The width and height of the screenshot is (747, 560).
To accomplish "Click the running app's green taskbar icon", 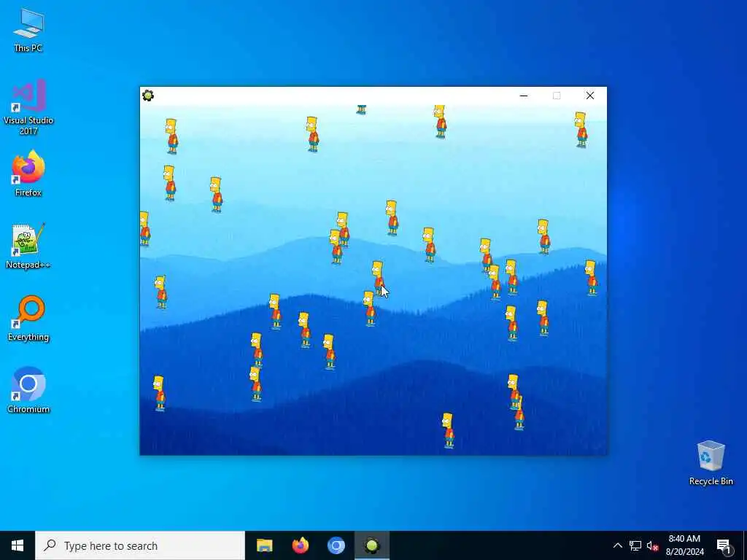I will [372, 545].
